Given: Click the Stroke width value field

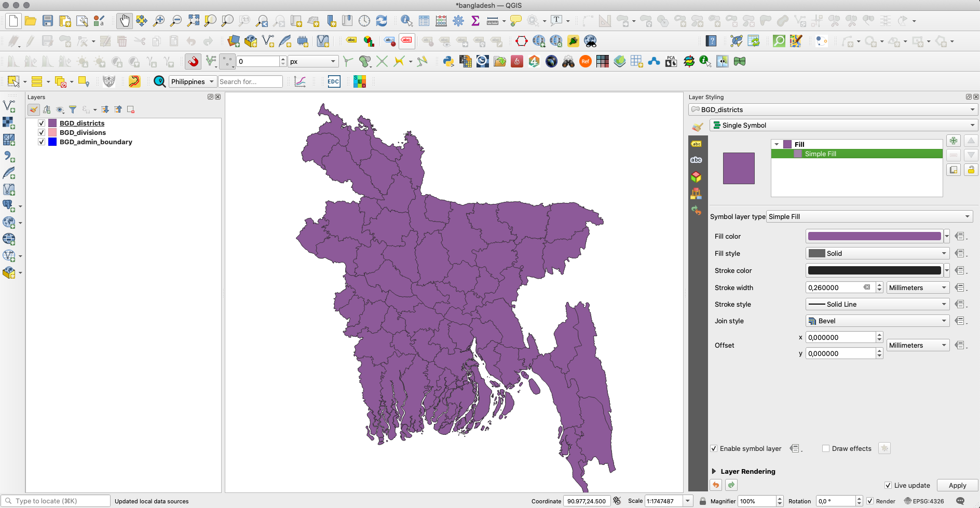Looking at the screenshot, I should click(836, 287).
